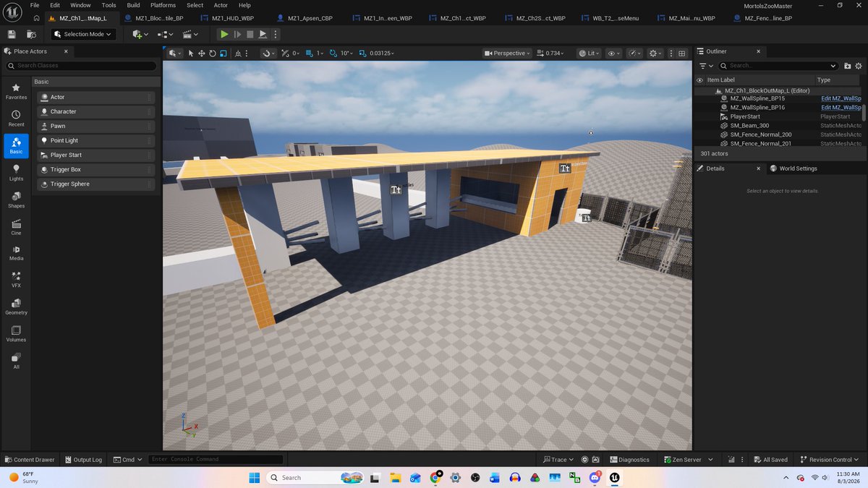
Task: Open scale snap 0.03125 value dropdown
Action: [x=383, y=53]
